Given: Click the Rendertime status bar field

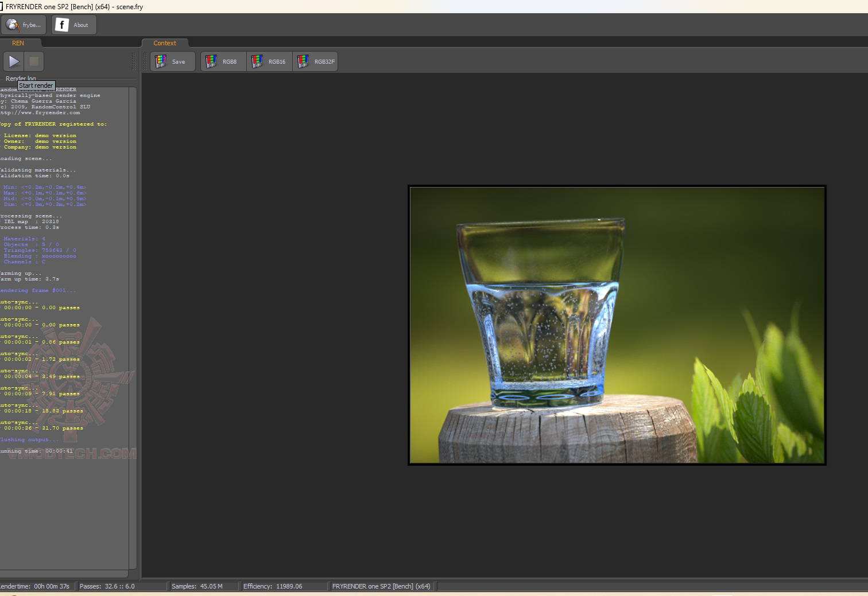Looking at the screenshot, I should point(36,586).
